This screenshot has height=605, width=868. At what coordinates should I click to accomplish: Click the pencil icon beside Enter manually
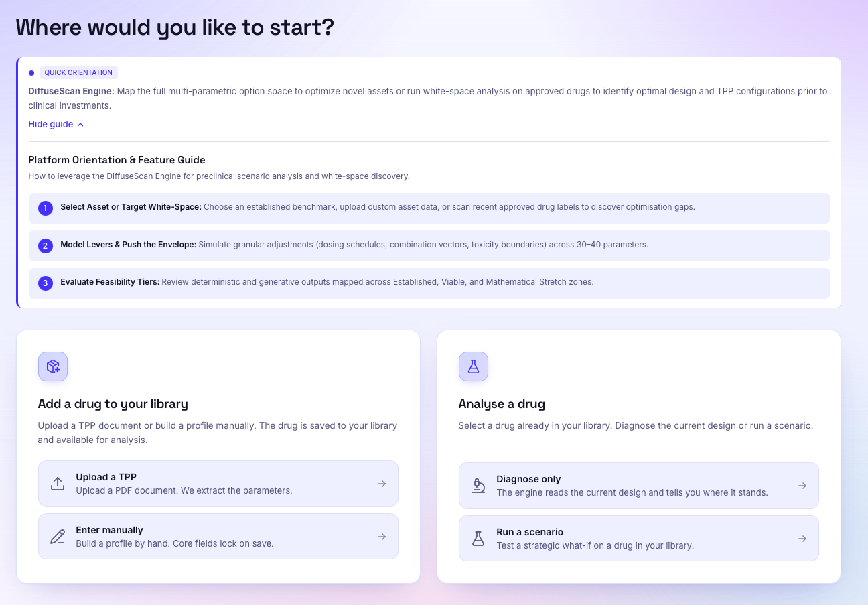click(x=58, y=537)
